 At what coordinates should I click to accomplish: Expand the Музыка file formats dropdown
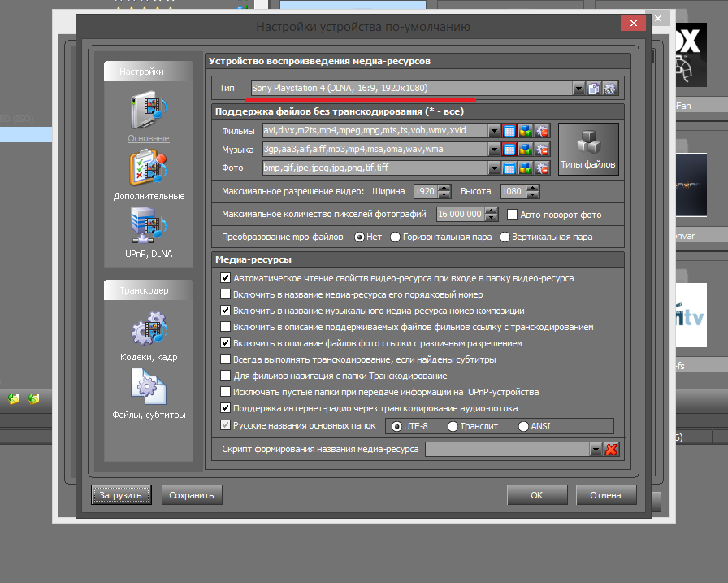click(494, 150)
